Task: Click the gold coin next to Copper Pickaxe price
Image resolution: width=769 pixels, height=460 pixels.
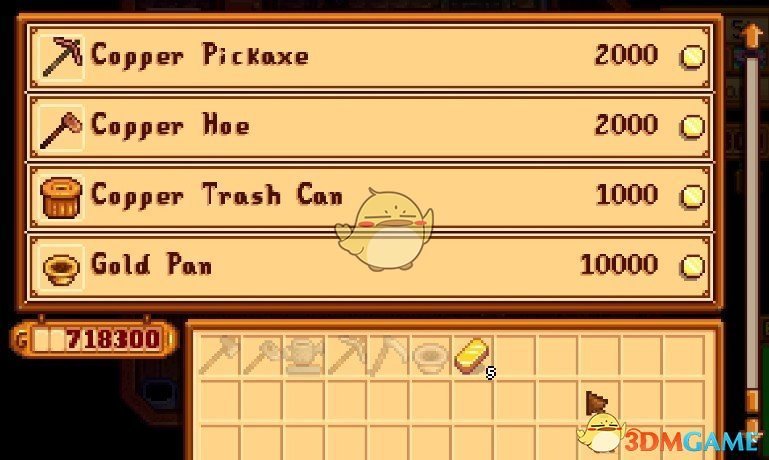Action: [692, 57]
